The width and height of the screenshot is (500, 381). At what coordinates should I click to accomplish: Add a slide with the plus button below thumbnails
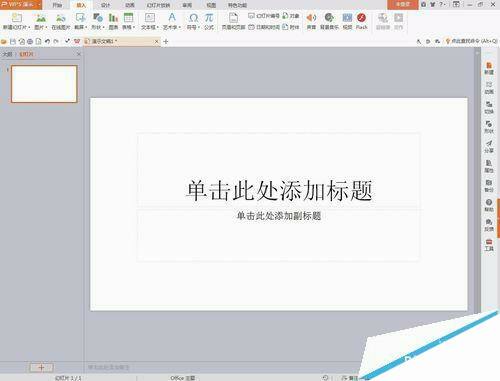[41, 367]
